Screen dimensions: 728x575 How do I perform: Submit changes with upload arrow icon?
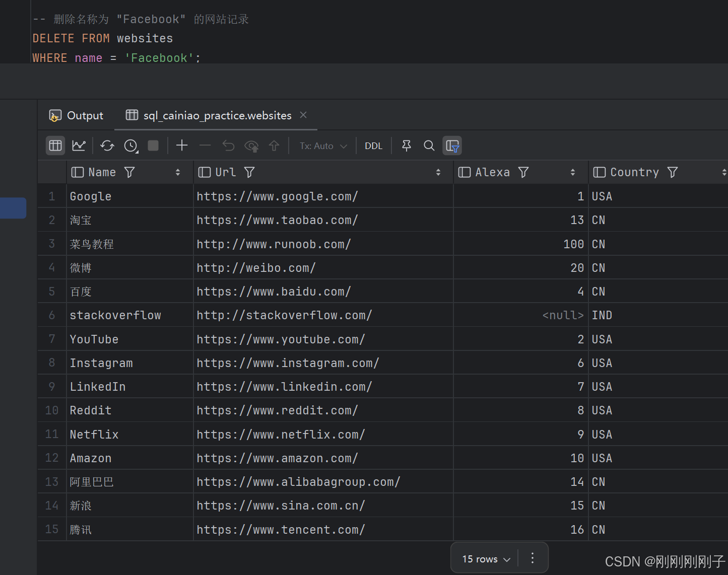coord(274,146)
